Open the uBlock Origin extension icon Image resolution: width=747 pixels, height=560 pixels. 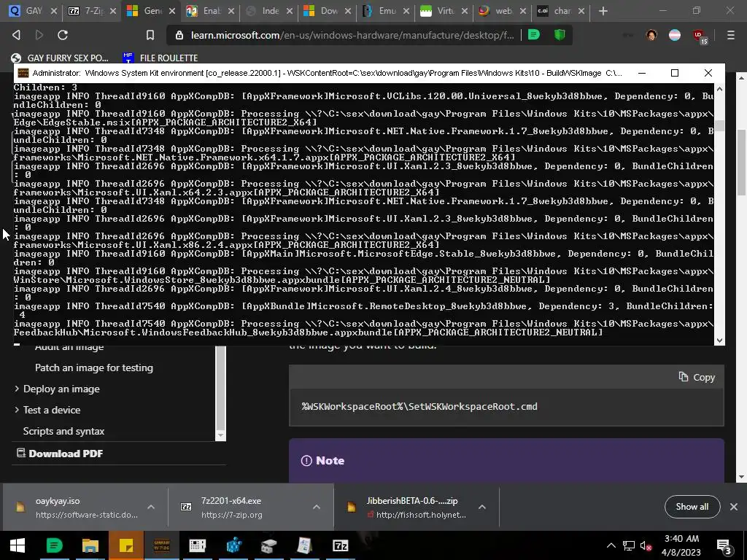tap(699, 36)
